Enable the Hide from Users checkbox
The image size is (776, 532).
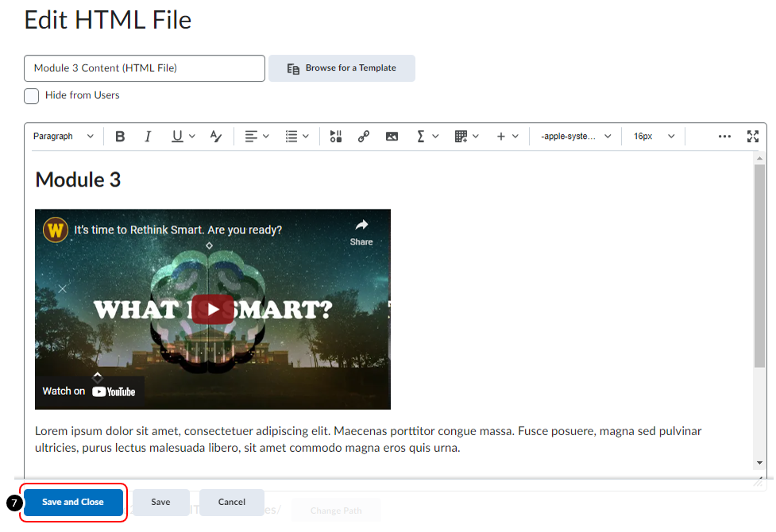point(31,95)
